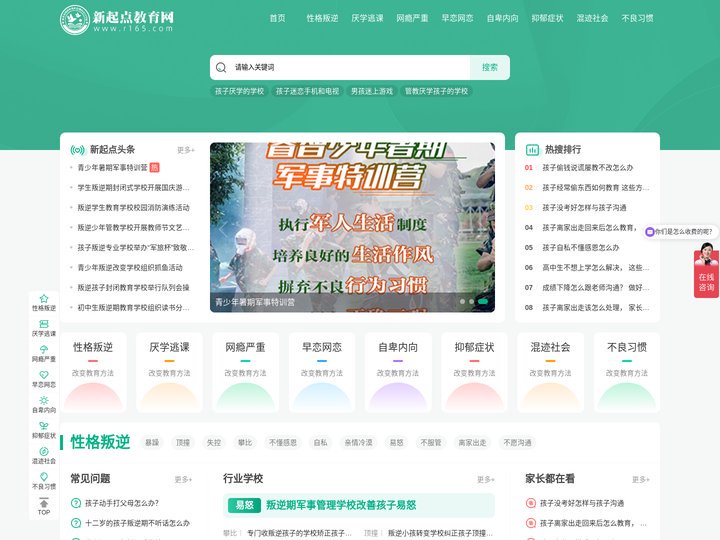Open 自卑内向 in top navigation
This screenshot has height=540, width=720.
point(502,18)
